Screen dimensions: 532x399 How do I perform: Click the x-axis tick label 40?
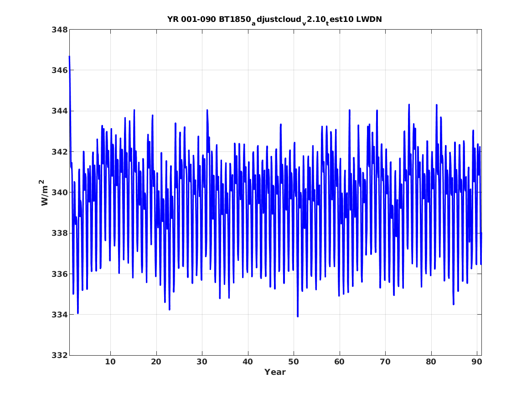(248, 362)
